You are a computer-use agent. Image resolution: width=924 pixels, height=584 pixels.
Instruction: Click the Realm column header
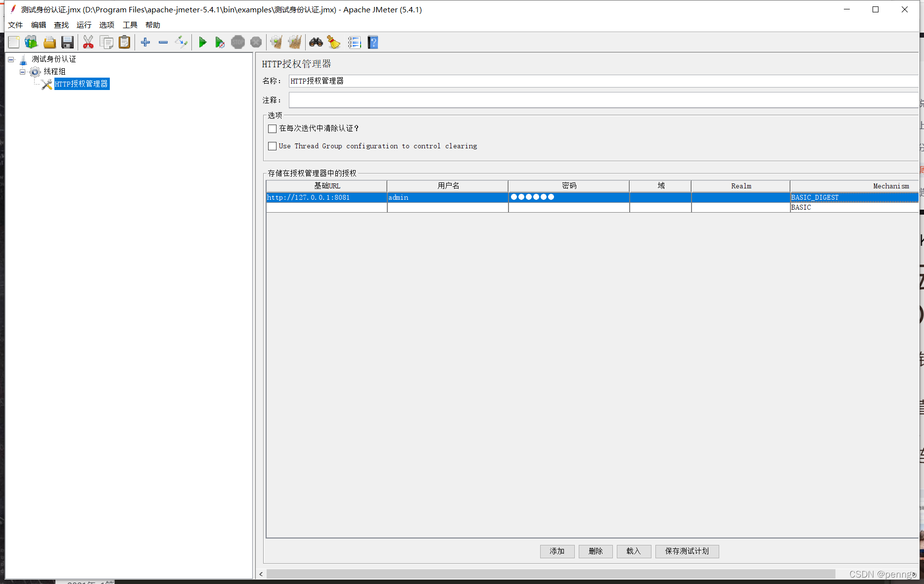coord(740,186)
